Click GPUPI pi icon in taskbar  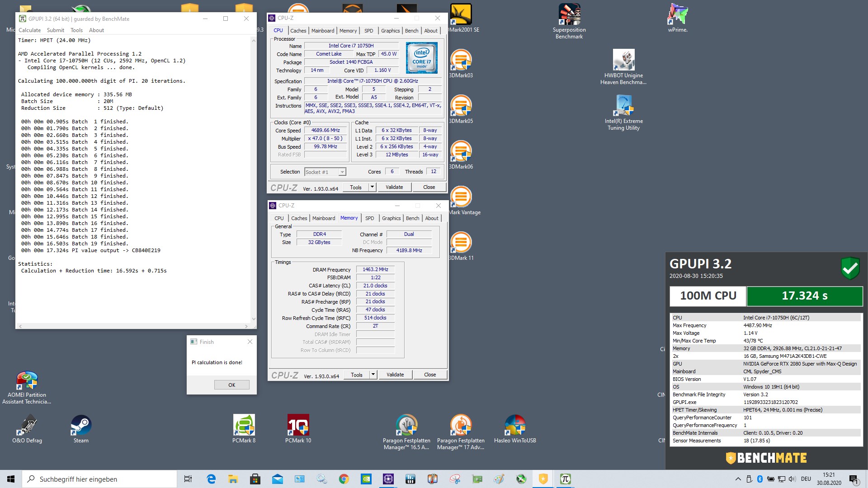tap(566, 479)
